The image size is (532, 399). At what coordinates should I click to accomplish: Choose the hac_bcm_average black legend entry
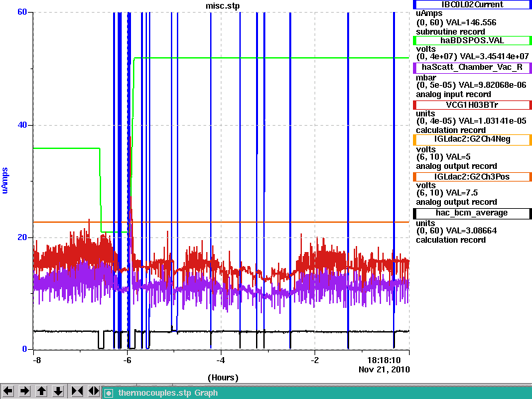472,213
